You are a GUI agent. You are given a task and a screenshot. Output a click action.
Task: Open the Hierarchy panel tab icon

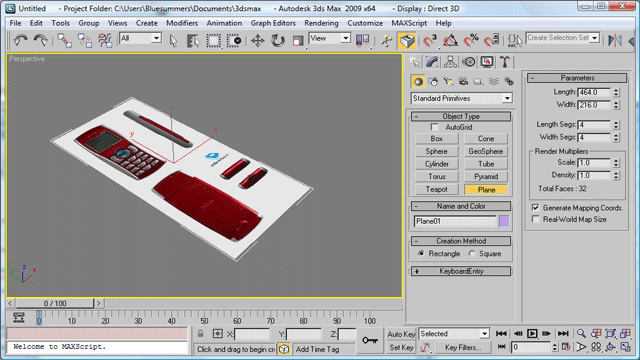[450, 62]
